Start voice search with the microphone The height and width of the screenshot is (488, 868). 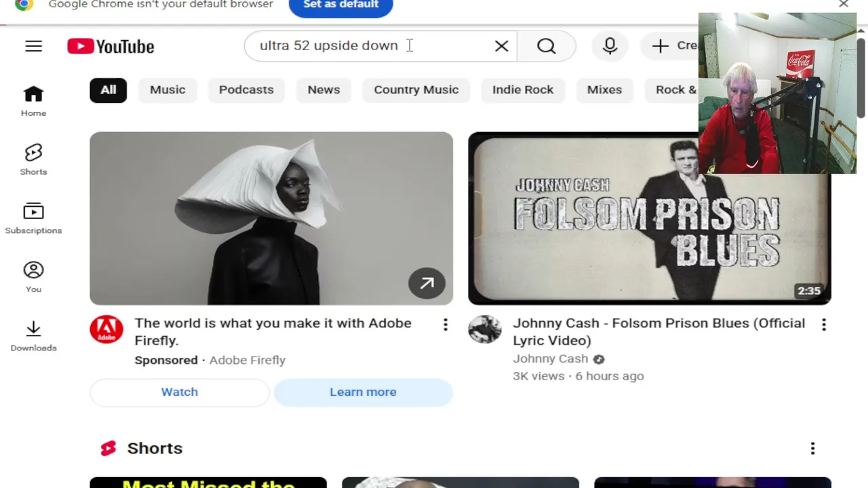[x=610, y=46]
